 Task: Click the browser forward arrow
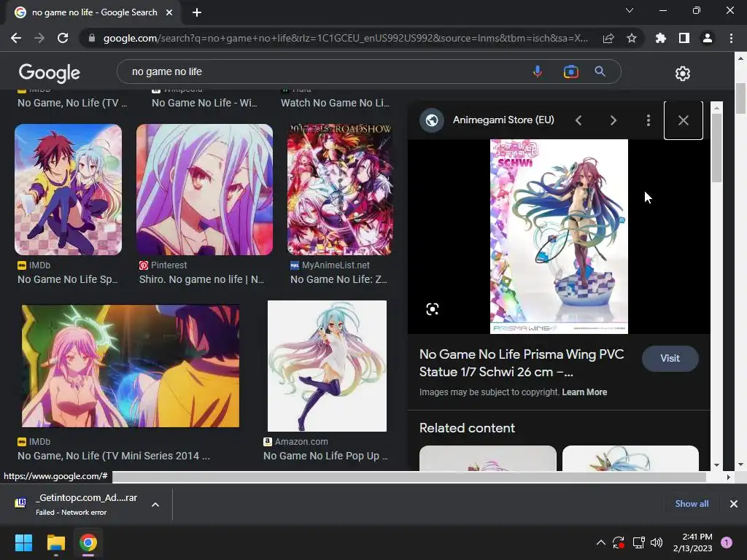(39, 38)
